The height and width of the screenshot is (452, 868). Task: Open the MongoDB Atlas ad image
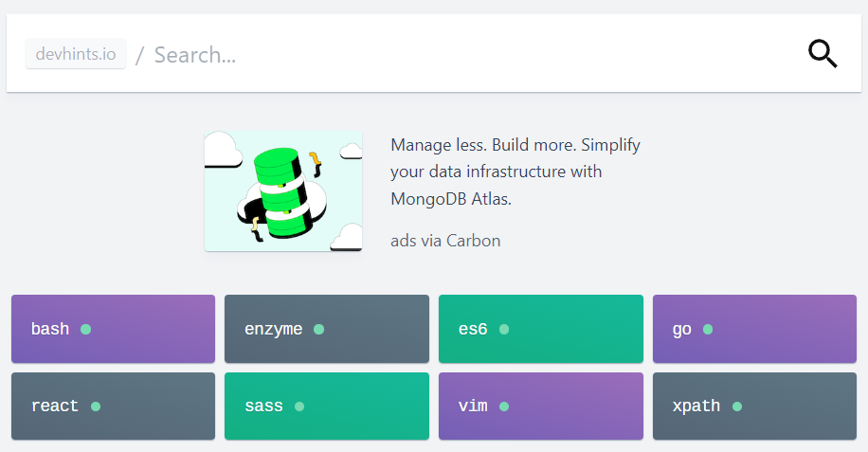(283, 191)
